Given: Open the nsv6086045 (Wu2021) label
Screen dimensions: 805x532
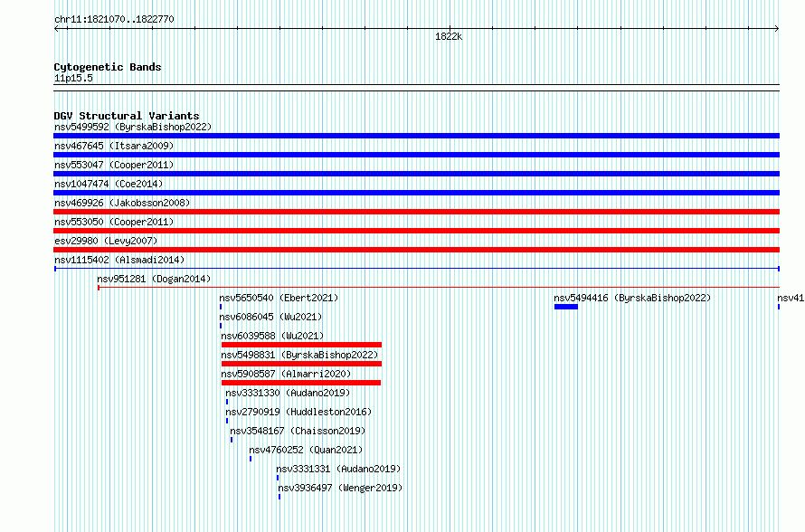Looking at the screenshot, I should (x=270, y=317).
